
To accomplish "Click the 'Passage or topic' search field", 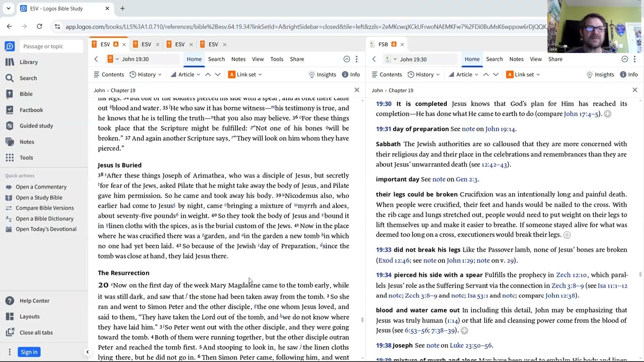I will pyautogui.click(x=52, y=46).
